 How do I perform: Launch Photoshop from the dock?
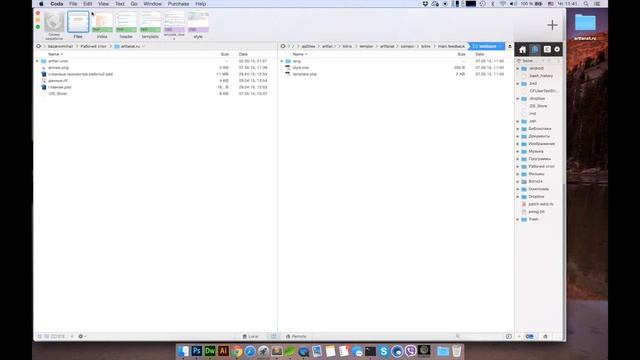click(196, 351)
